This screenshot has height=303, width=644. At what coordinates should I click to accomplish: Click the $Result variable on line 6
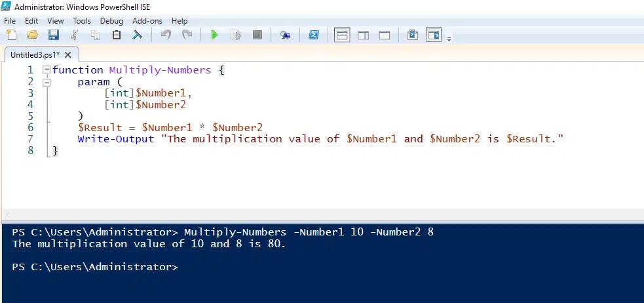pyautogui.click(x=100, y=127)
